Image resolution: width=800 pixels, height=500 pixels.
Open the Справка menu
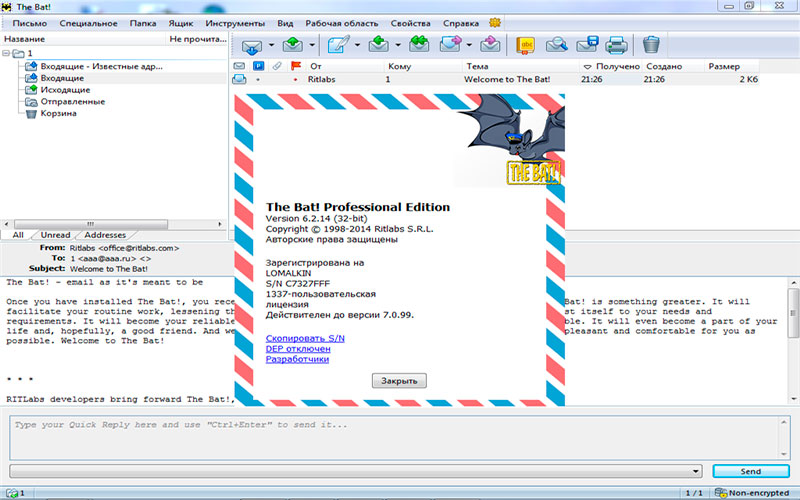point(461,23)
